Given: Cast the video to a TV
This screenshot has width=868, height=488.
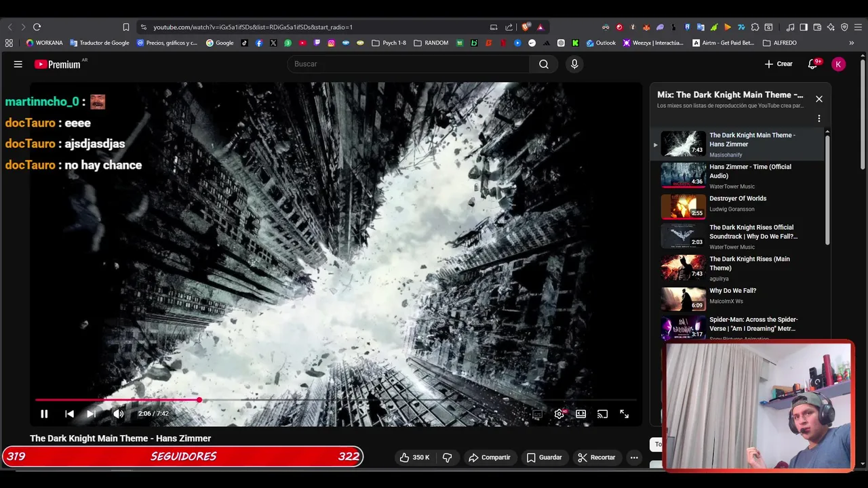Looking at the screenshot, I should (602, 413).
